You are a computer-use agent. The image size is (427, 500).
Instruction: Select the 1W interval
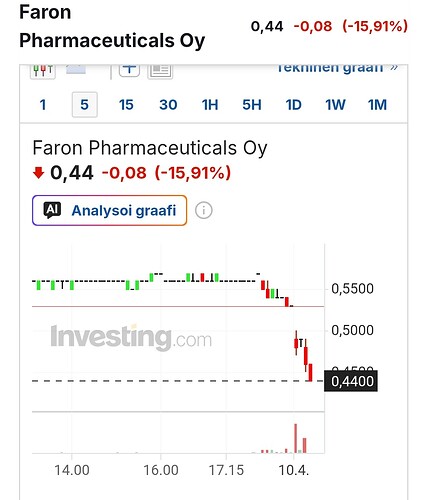pos(335,105)
